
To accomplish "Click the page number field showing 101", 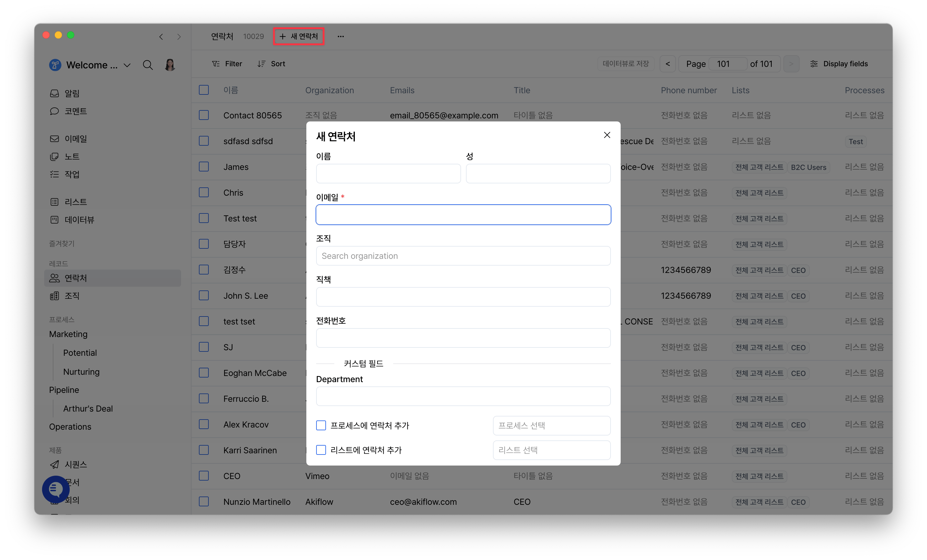I will 727,63.
